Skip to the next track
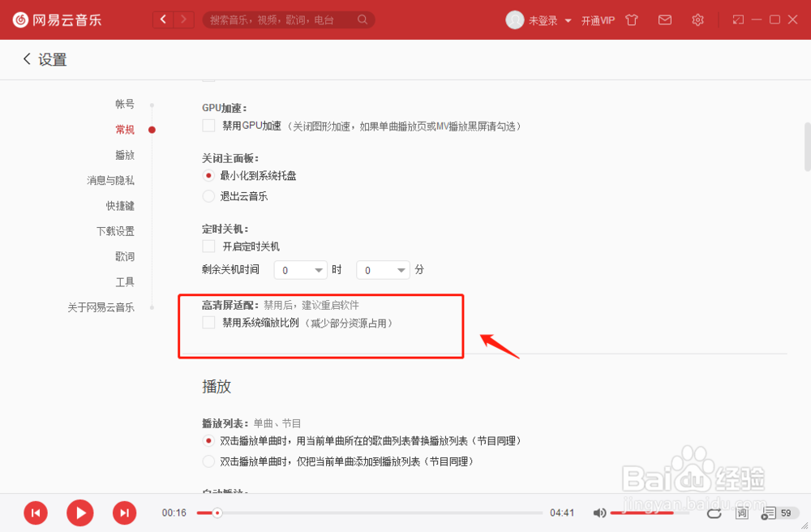This screenshot has height=532, width=811. [x=125, y=513]
